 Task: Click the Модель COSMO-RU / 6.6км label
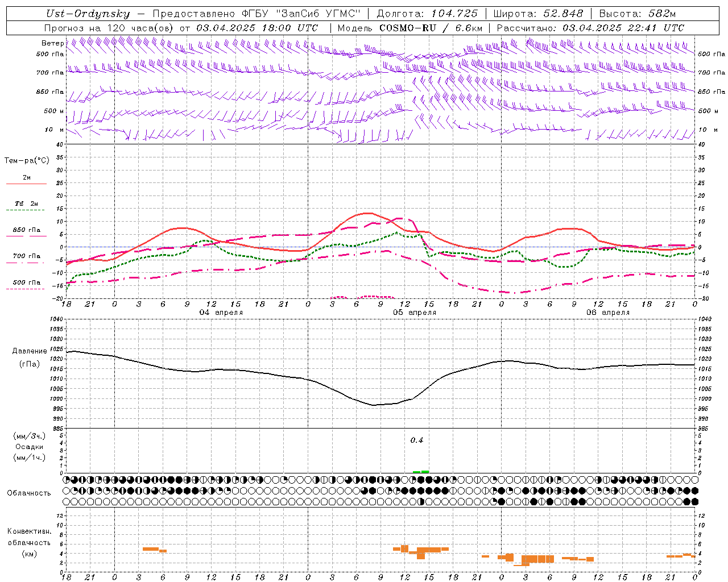(x=410, y=28)
